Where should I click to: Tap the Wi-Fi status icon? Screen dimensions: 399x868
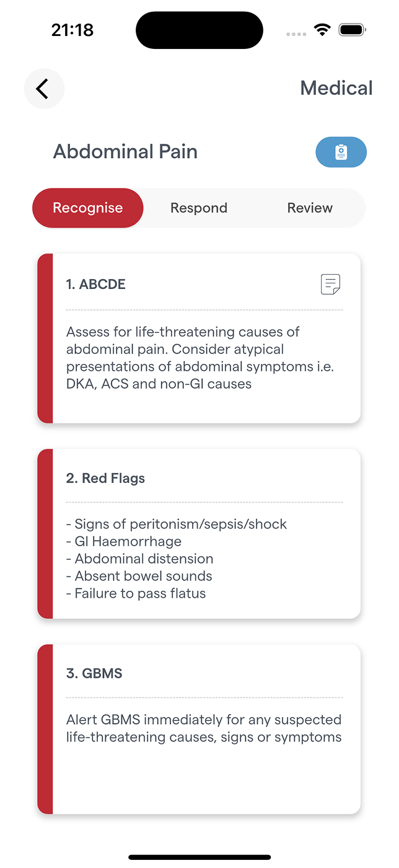tap(322, 30)
